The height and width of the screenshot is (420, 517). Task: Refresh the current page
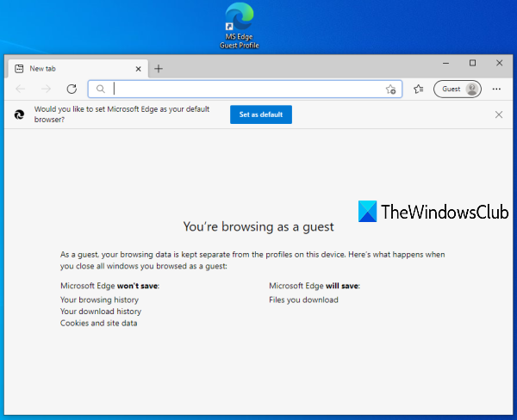coord(72,89)
